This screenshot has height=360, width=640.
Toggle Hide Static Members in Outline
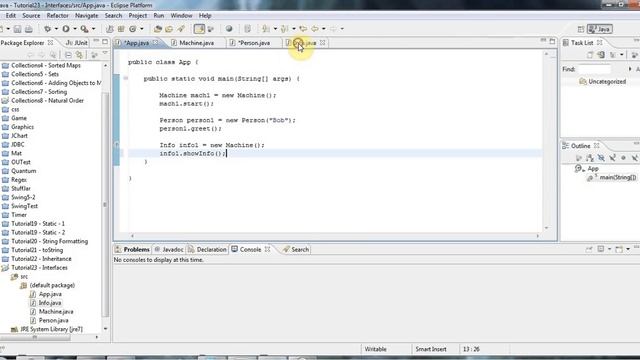[612, 158]
